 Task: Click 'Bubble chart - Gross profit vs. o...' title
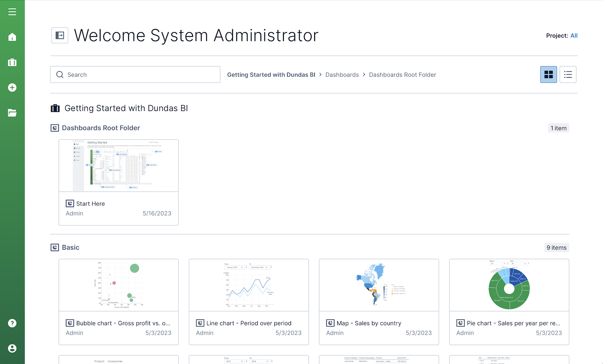click(123, 323)
